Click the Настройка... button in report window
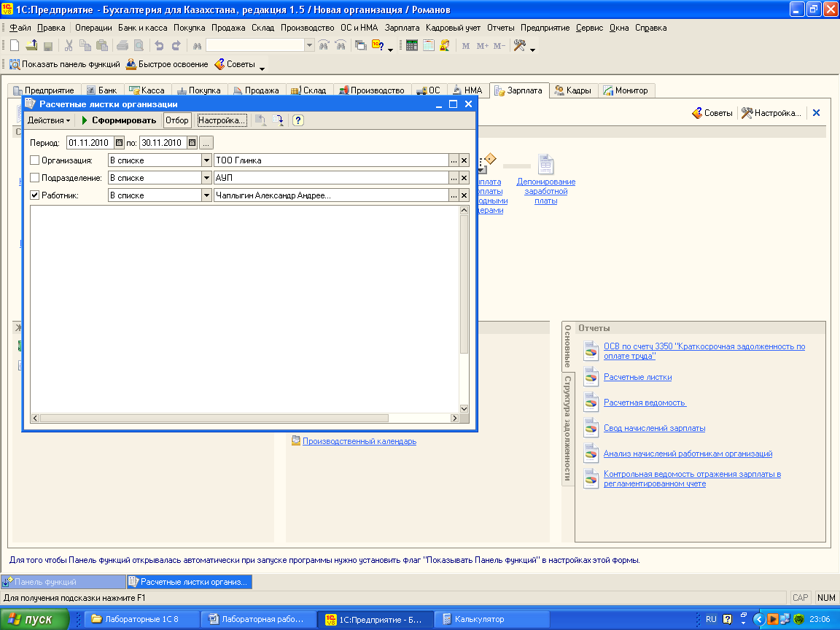 (x=222, y=120)
